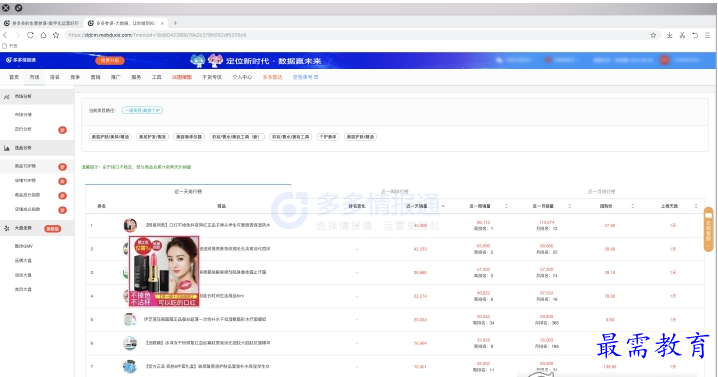This screenshot has width=718, height=377.
Task: Click the 选品分析 bar chart icon in sidebar
Action: point(7,148)
